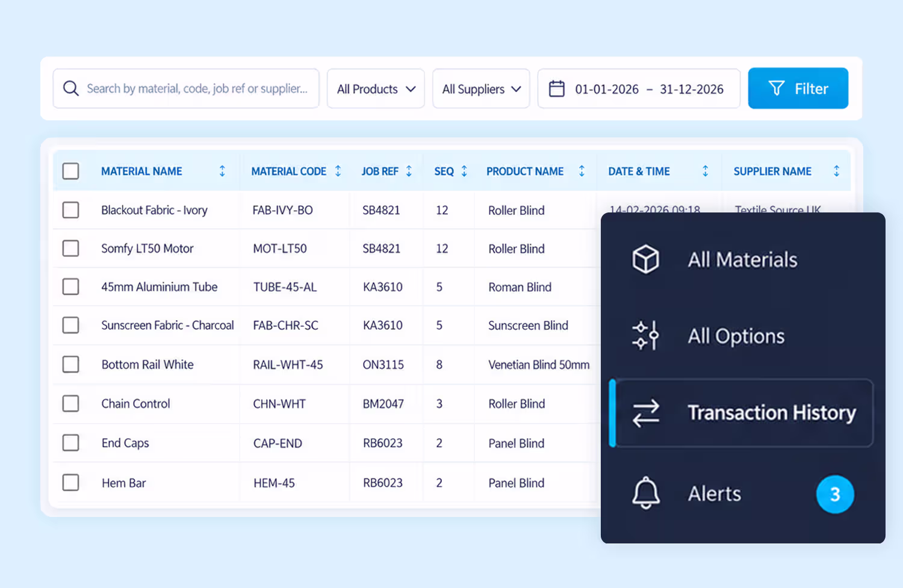Click the search by material input field
Viewport: 903px width, 588px height.
click(x=186, y=88)
